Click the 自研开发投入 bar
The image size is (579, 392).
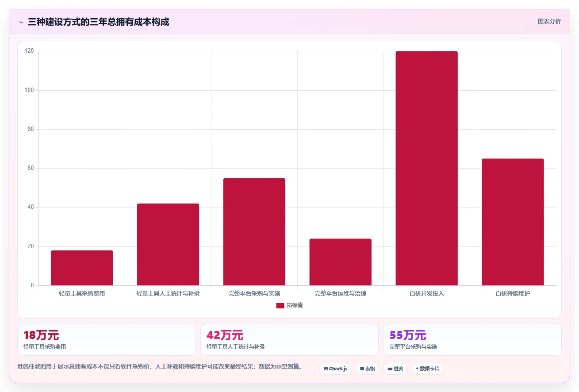pos(427,168)
